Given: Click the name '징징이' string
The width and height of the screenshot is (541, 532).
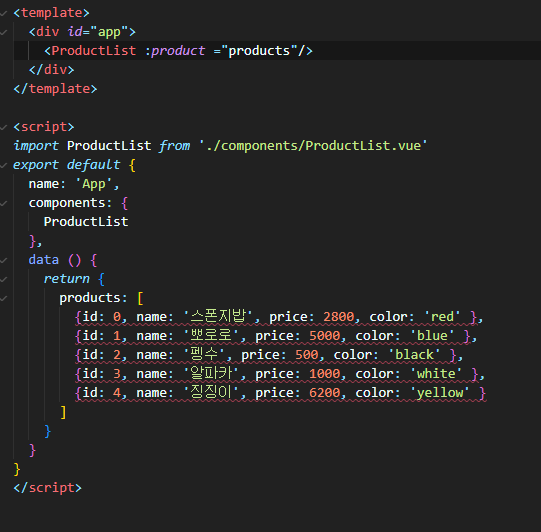Looking at the screenshot, I should (x=211, y=392).
